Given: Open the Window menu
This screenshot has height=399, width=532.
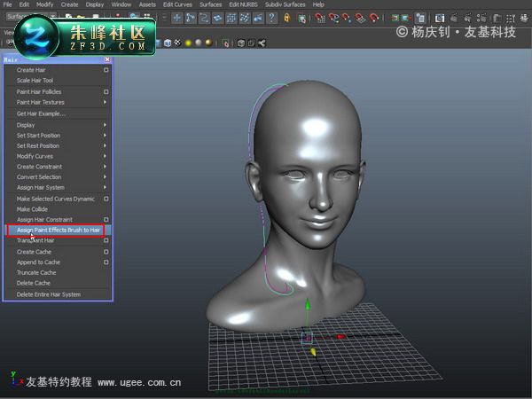Looking at the screenshot, I should point(121,4).
